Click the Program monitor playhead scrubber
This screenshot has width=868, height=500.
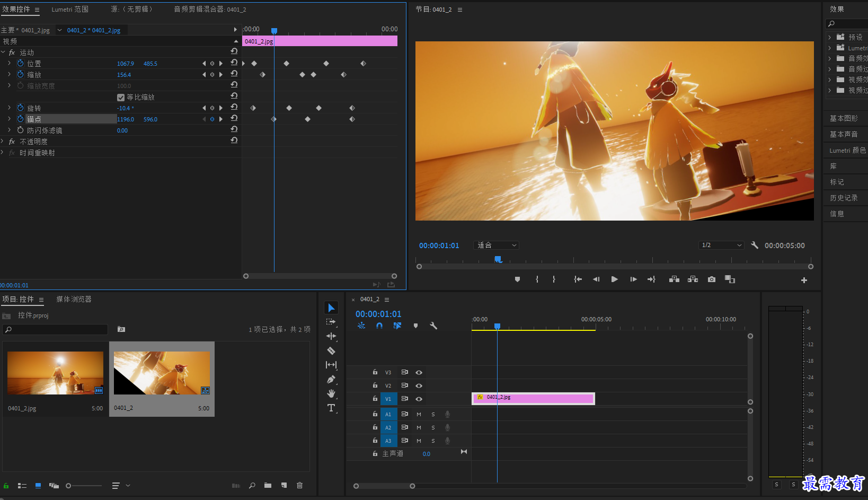(x=498, y=259)
